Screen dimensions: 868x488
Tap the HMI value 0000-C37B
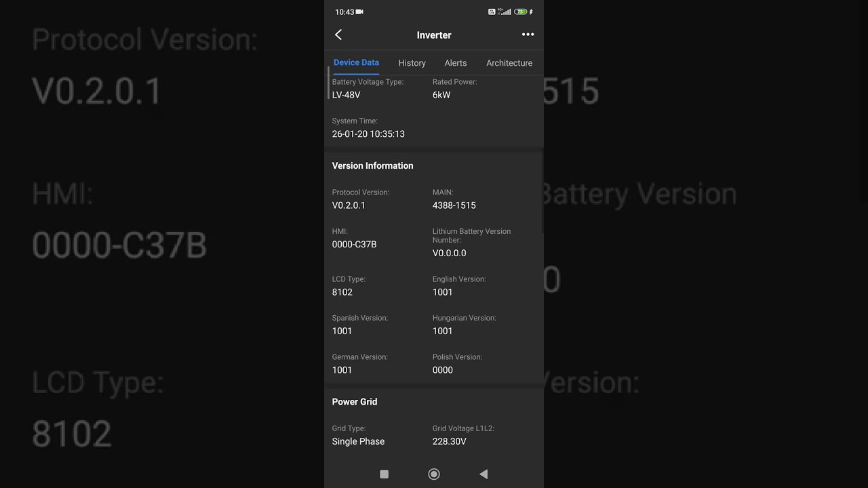354,245
